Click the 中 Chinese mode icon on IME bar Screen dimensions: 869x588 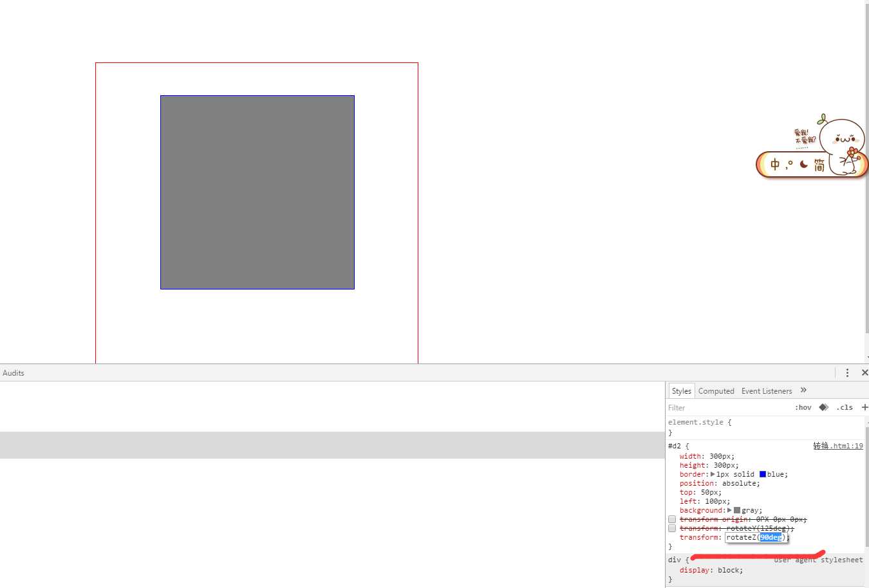[775, 165]
